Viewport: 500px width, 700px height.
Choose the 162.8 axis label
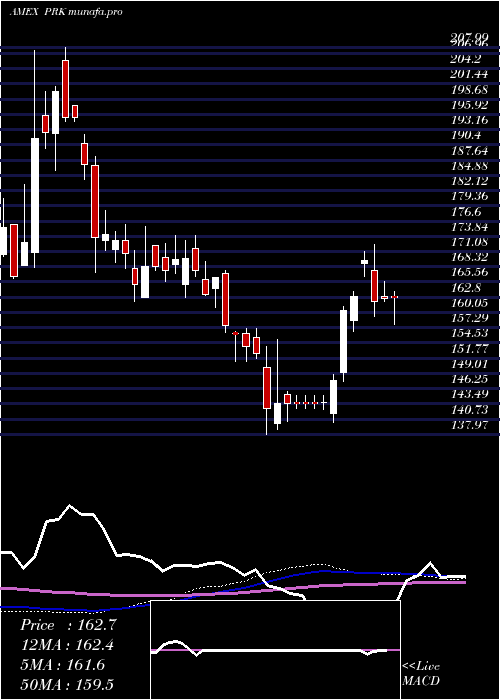tap(468, 288)
